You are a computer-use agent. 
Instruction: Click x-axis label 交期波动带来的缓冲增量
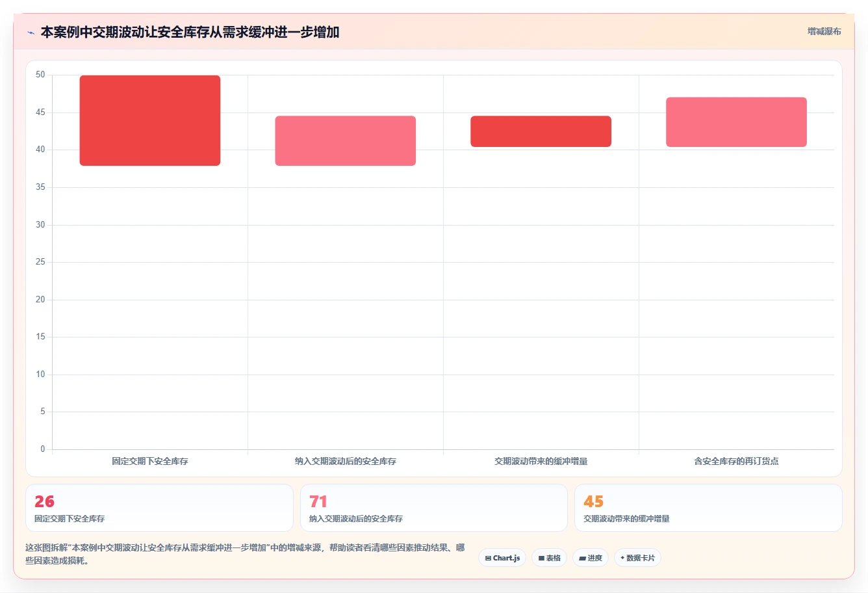point(541,461)
